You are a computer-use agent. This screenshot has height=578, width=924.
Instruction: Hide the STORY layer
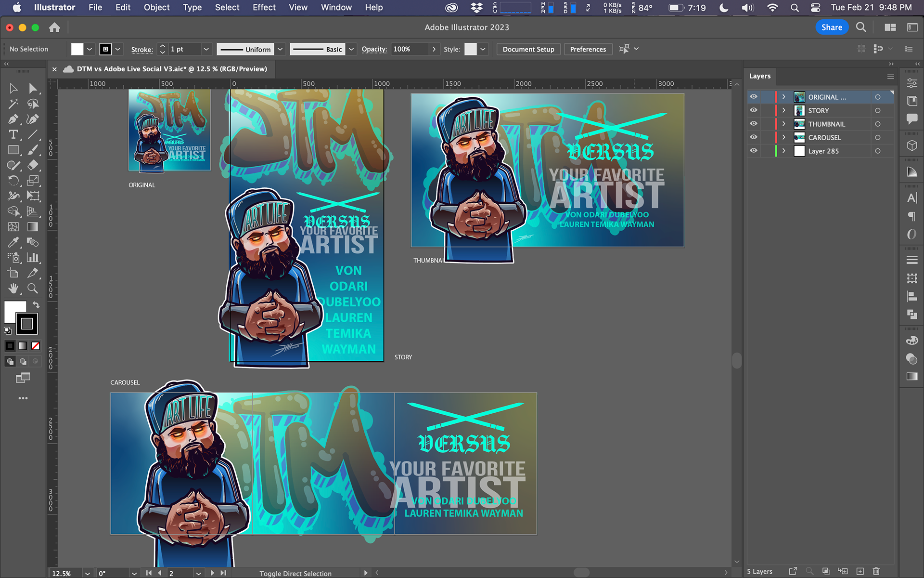[754, 110]
